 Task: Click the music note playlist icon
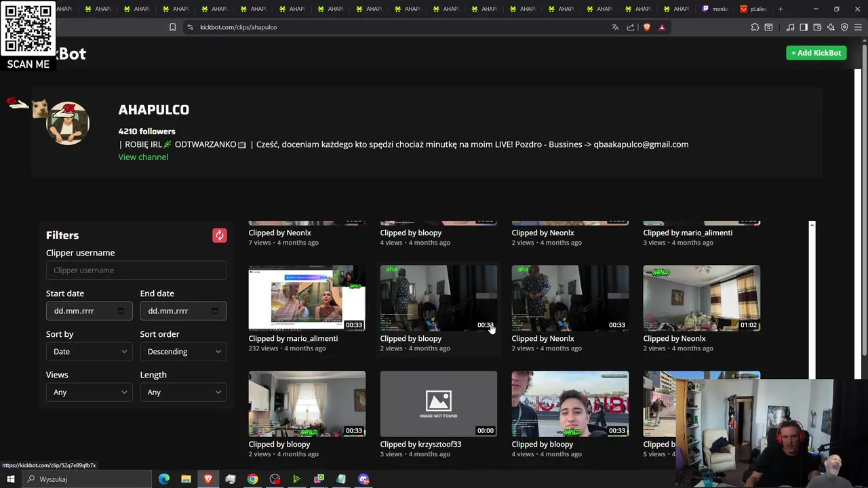pos(790,27)
